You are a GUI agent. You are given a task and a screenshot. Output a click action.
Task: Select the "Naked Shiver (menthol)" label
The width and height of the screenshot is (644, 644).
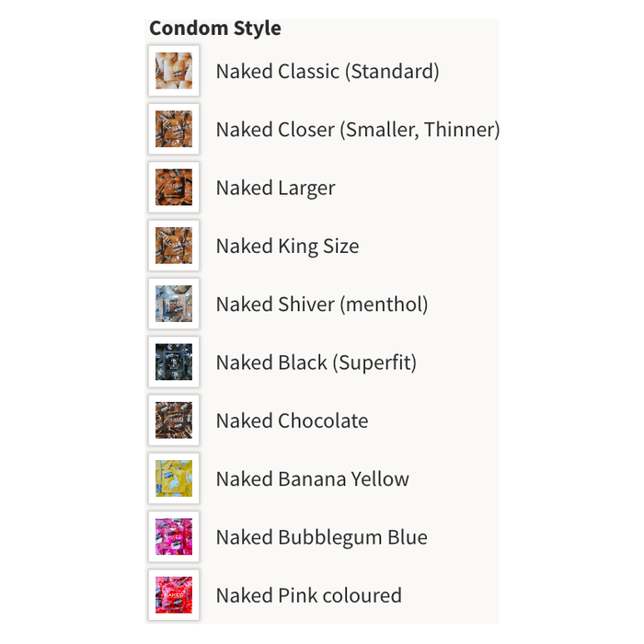(x=322, y=304)
